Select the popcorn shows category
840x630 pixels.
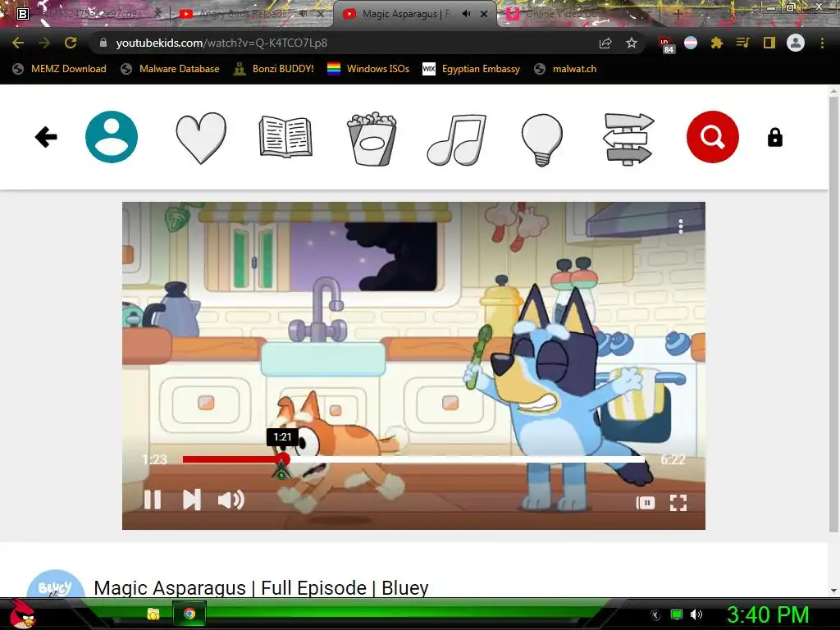point(372,138)
